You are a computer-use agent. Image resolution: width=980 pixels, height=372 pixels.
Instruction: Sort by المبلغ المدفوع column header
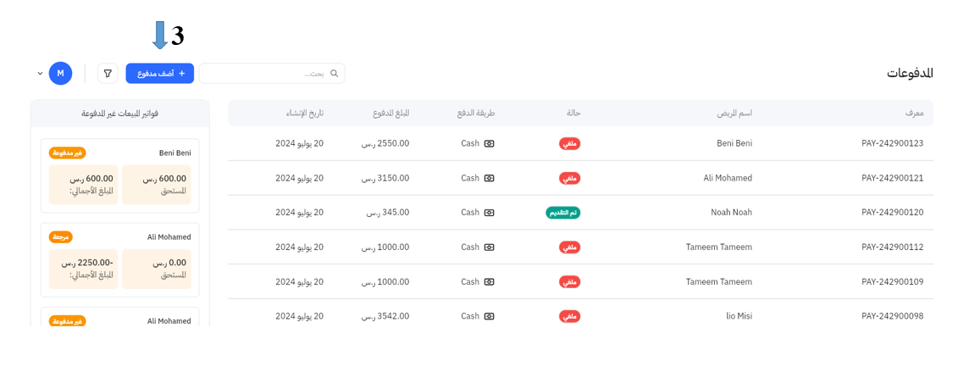pyautogui.click(x=390, y=114)
